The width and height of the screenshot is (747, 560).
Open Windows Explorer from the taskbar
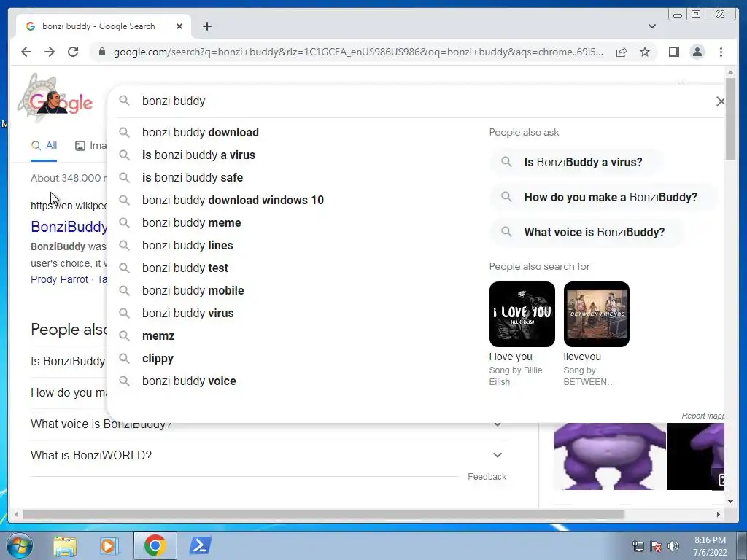[x=65, y=545]
